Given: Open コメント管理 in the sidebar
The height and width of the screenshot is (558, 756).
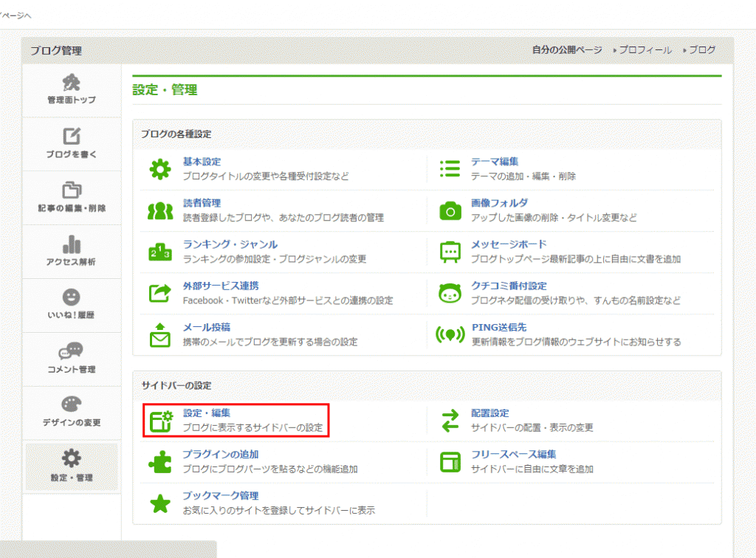Looking at the screenshot, I should click(x=72, y=359).
